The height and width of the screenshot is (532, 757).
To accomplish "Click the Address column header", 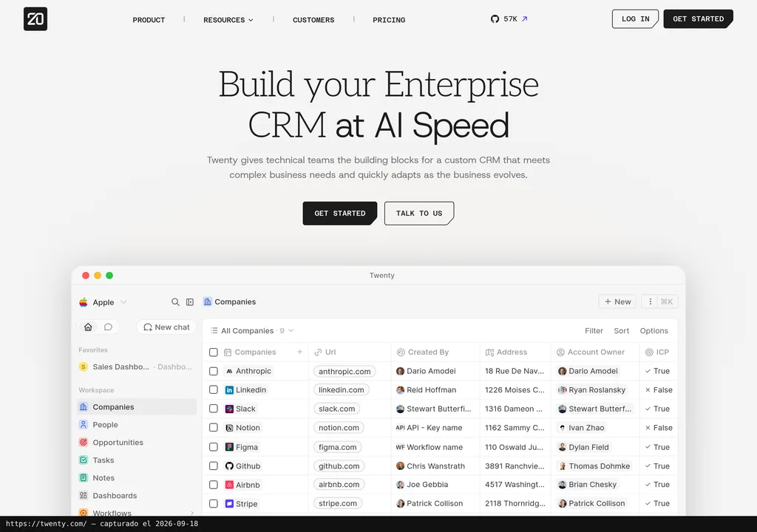I will click(515, 352).
